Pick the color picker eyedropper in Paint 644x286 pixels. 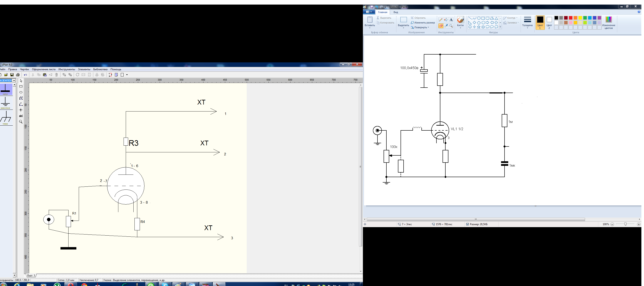pyautogui.click(x=446, y=26)
